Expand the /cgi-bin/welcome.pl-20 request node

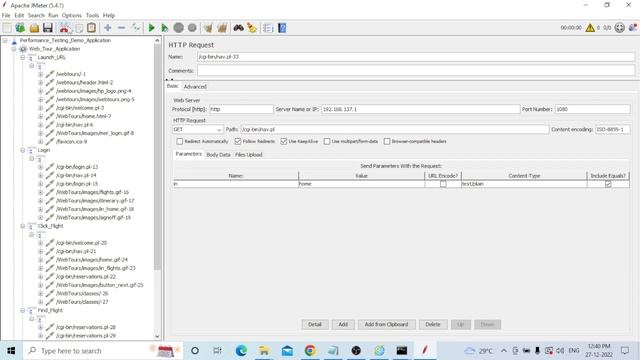(x=40, y=243)
